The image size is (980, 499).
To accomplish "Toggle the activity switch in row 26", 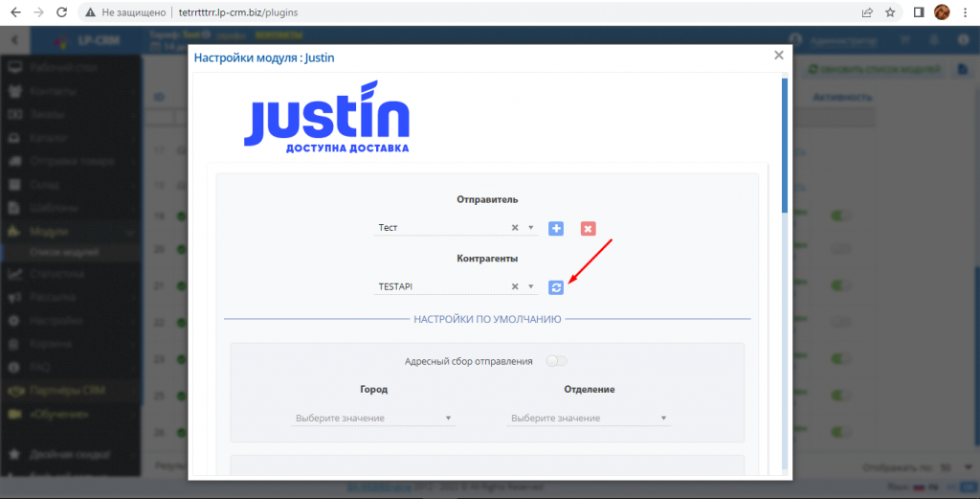I will click(x=840, y=432).
